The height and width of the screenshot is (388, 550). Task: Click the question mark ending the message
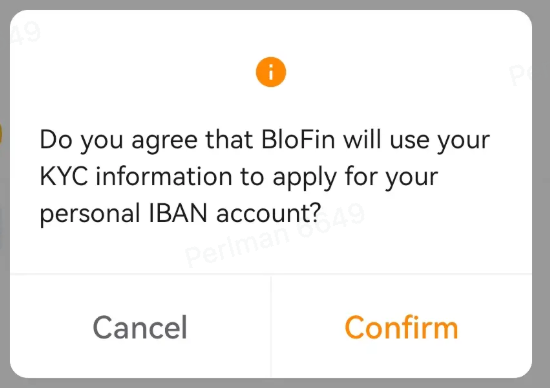click(x=315, y=213)
